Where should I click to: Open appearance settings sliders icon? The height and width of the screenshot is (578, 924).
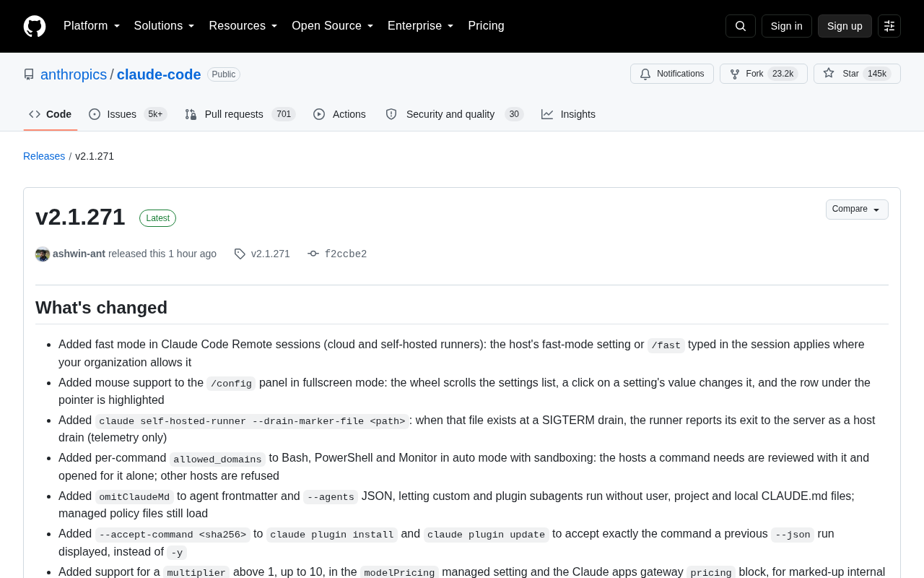point(889,26)
